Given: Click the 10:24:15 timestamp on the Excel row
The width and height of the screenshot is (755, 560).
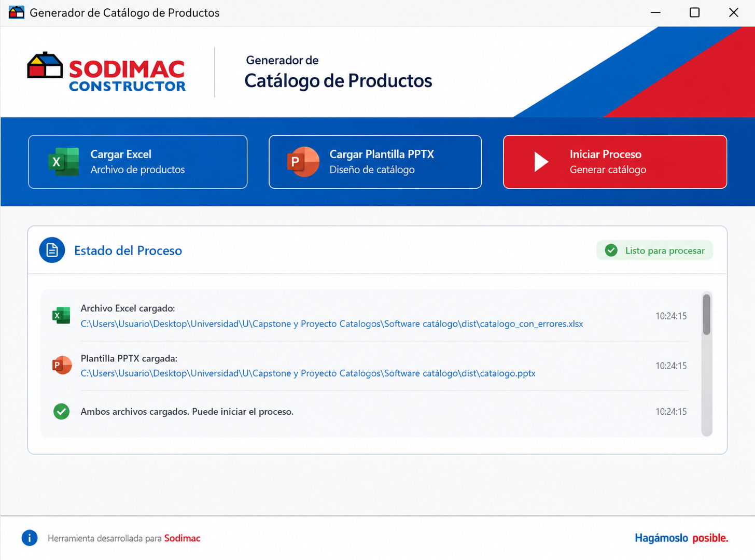Looking at the screenshot, I should click(671, 316).
